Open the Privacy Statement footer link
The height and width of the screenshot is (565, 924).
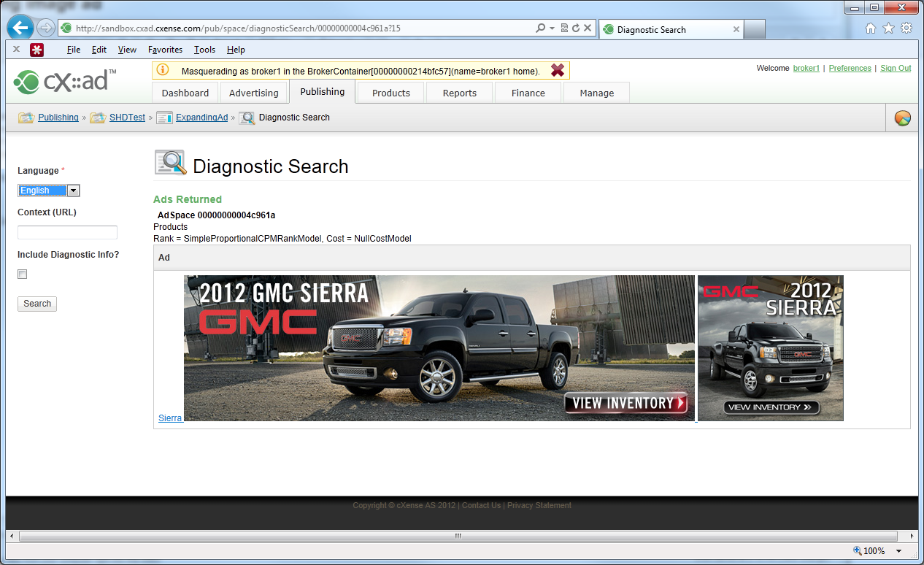(539, 505)
